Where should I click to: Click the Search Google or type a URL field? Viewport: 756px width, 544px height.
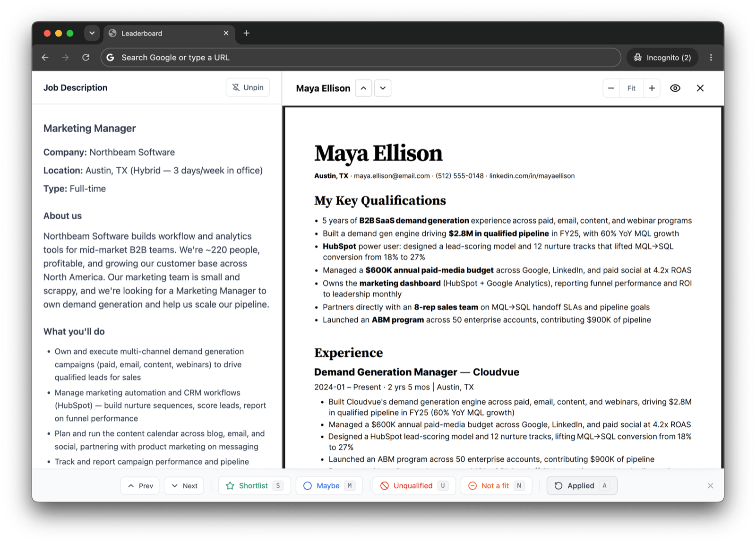coord(361,58)
